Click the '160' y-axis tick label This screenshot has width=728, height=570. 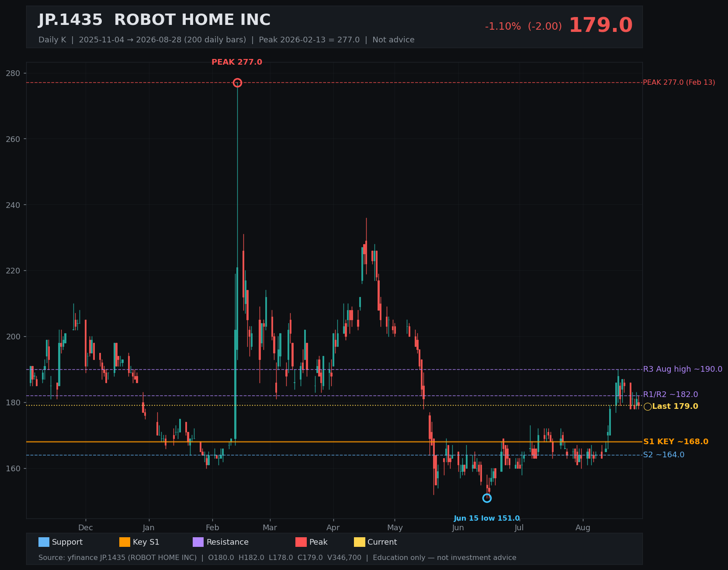[x=14, y=469]
